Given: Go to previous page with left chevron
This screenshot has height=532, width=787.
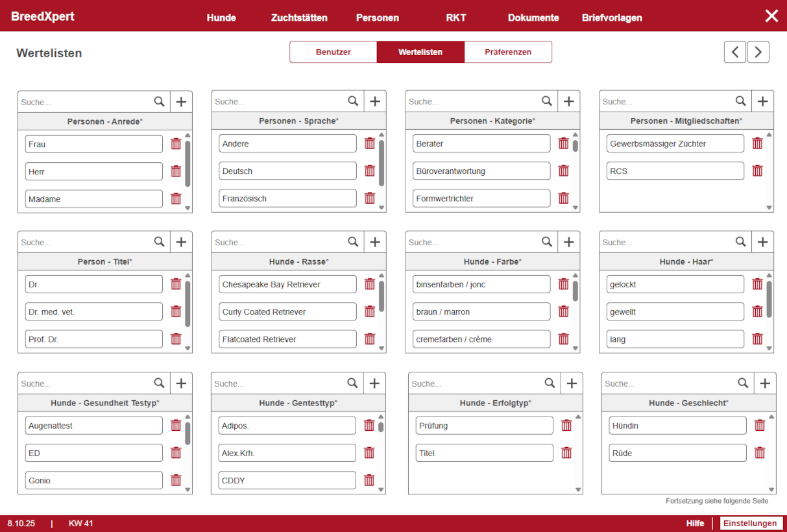Looking at the screenshot, I should coord(734,52).
